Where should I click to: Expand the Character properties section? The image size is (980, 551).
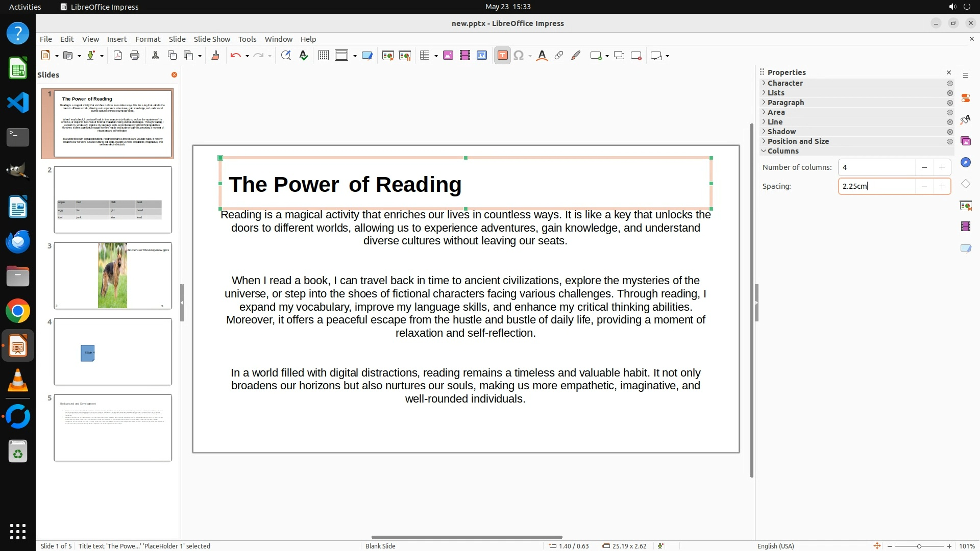[x=785, y=83]
